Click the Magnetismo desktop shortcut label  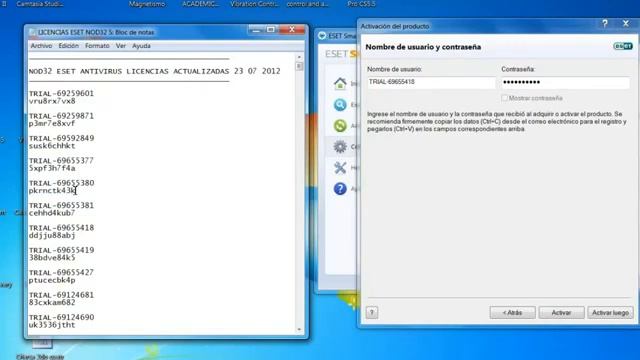(147, 4)
